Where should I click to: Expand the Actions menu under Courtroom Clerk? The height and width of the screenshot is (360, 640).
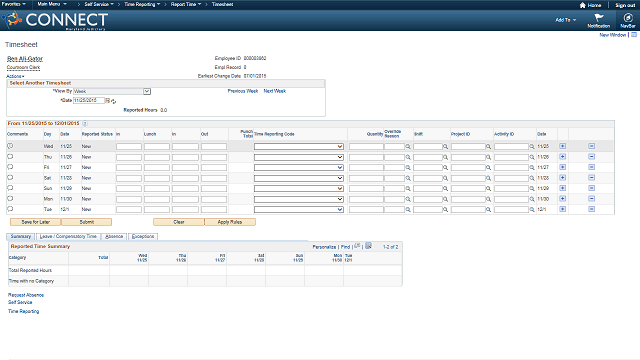point(15,76)
